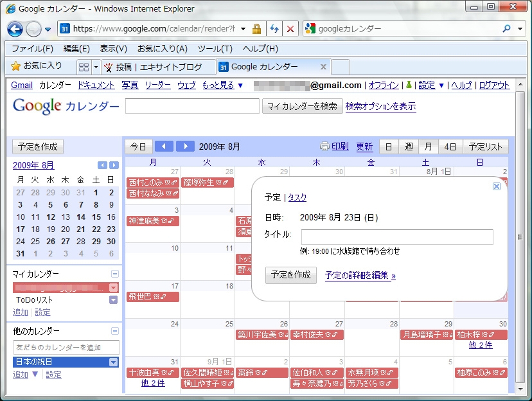Open the recent pages dropdown arrow
Screen dimensions: 532x401
click(48, 29)
